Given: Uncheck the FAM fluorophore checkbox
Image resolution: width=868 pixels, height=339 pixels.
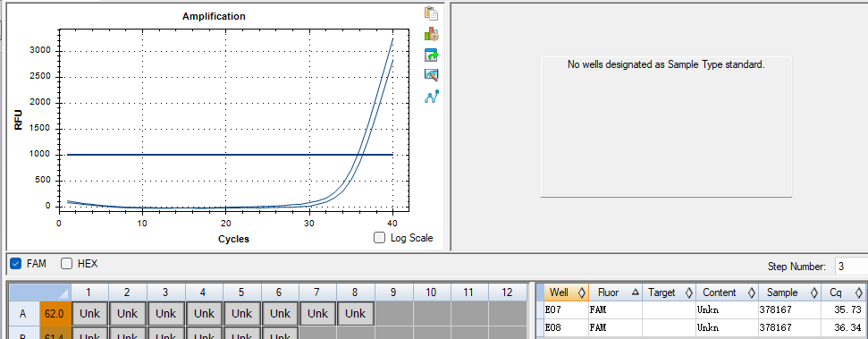Looking at the screenshot, I should click(x=15, y=264).
